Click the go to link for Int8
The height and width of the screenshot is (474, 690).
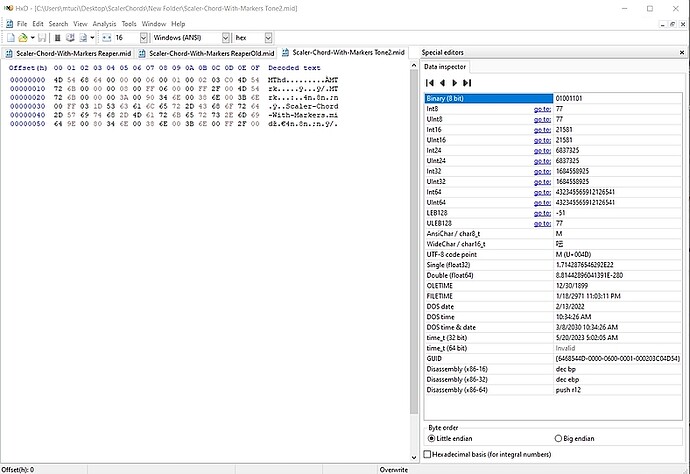(542, 109)
